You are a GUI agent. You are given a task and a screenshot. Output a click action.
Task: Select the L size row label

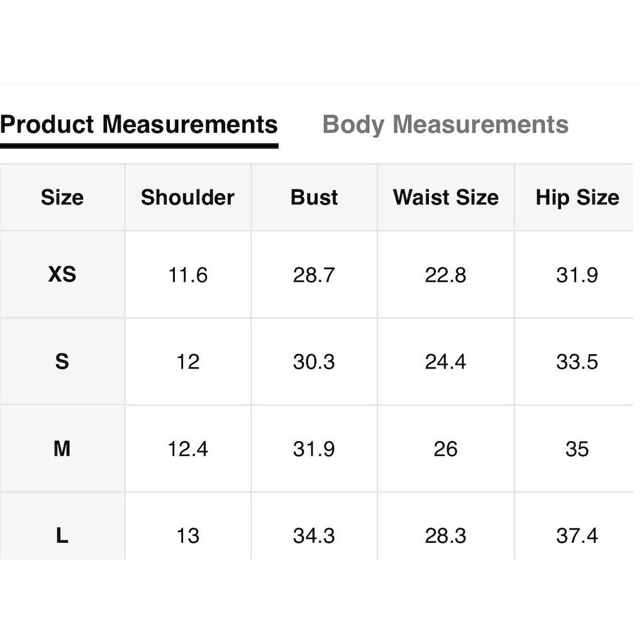pos(62,536)
